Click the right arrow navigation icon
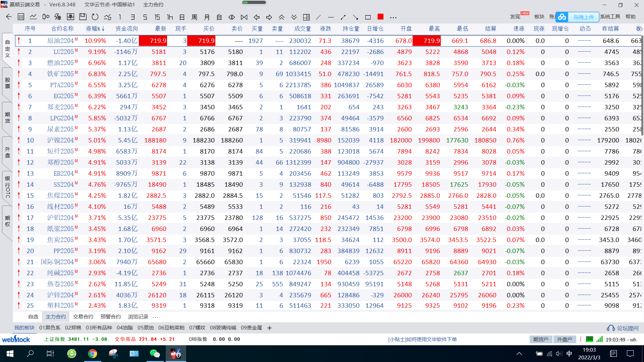Viewport: 644px width, 362px height. [269, 17]
